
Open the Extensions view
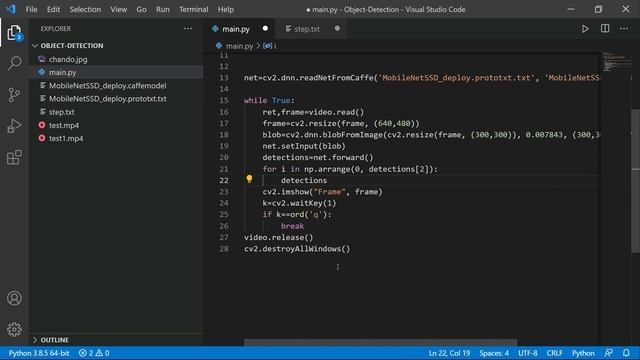tap(14, 157)
